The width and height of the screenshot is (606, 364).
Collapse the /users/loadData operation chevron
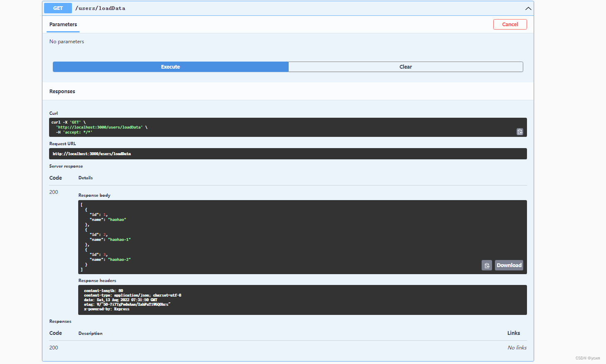528,8
